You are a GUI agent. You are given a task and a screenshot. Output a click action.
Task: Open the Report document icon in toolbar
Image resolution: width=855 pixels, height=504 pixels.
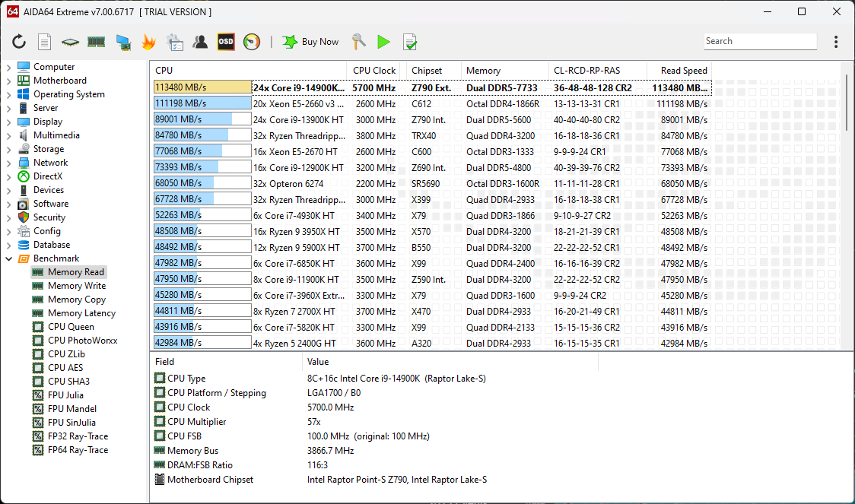45,42
